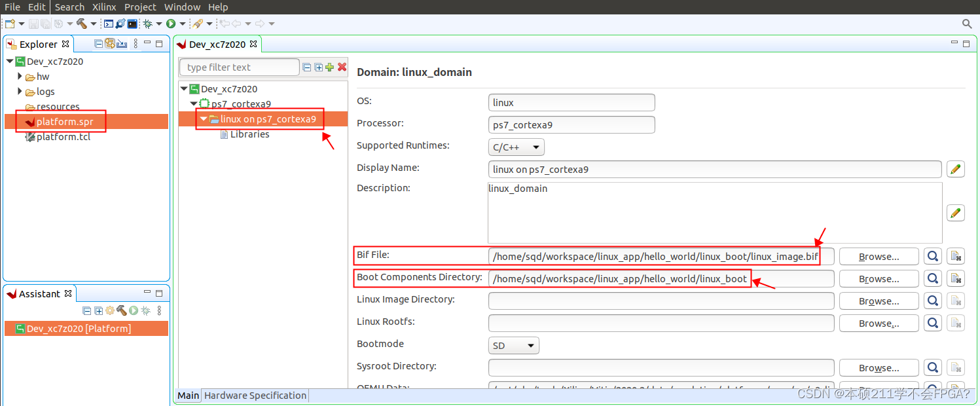Edit the Description using its pencil icon
Screen dimensions: 980x406
pos(955,213)
